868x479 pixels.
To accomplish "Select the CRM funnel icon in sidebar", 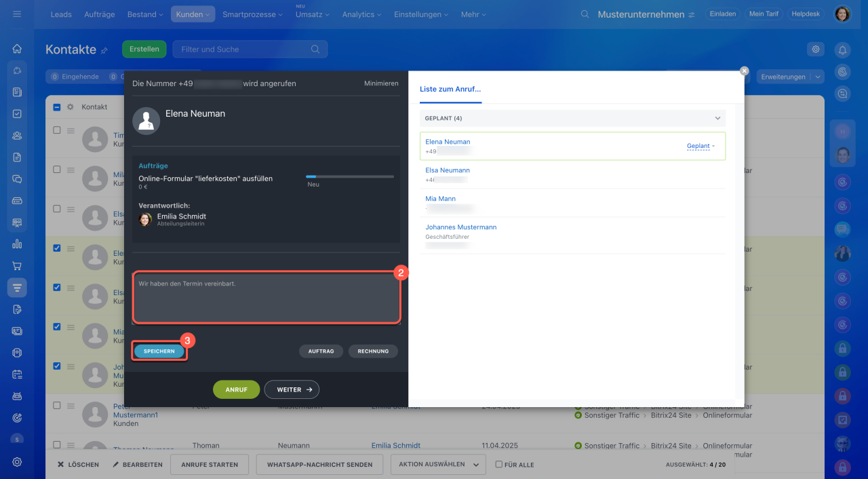I will point(17,288).
